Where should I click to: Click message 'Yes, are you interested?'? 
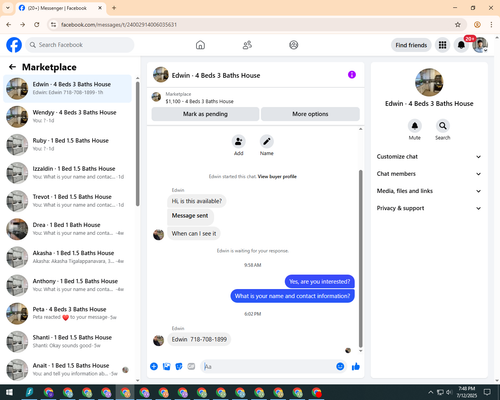point(319,282)
